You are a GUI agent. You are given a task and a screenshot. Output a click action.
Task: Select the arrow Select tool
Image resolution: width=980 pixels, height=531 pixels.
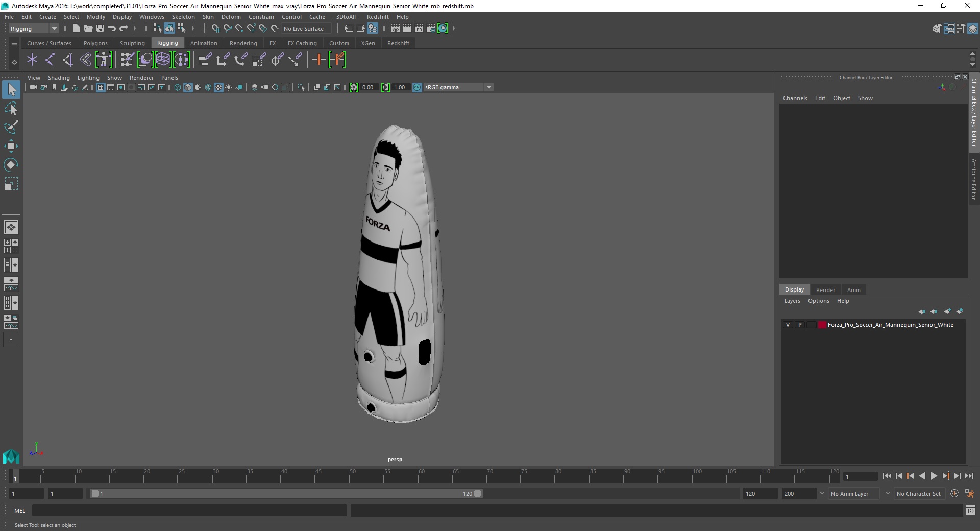11,89
